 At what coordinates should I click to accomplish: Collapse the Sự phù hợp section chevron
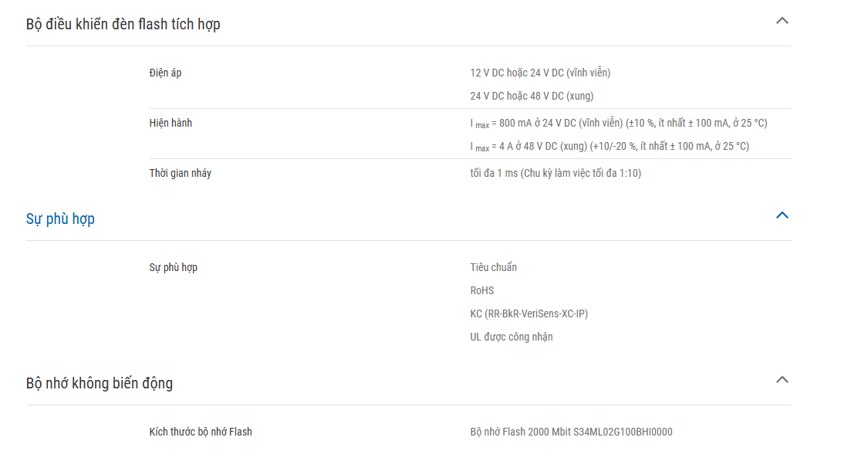click(x=782, y=215)
